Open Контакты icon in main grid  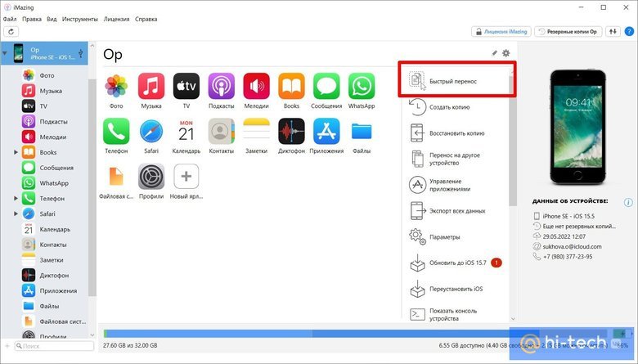(x=222, y=132)
